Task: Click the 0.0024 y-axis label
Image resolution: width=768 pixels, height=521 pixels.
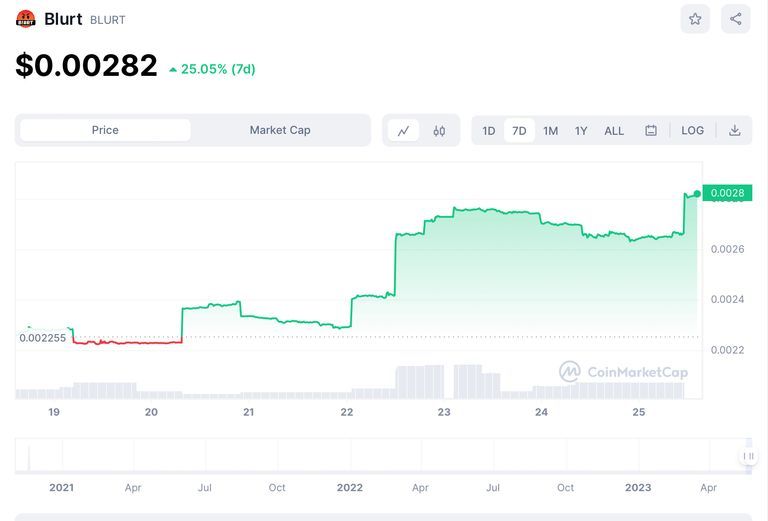Action: point(727,299)
